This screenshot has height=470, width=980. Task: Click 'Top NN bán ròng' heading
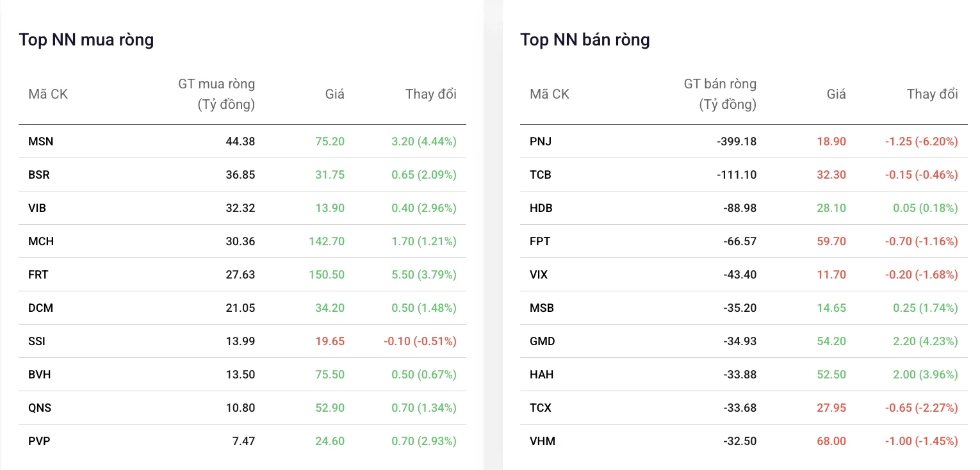tap(585, 40)
